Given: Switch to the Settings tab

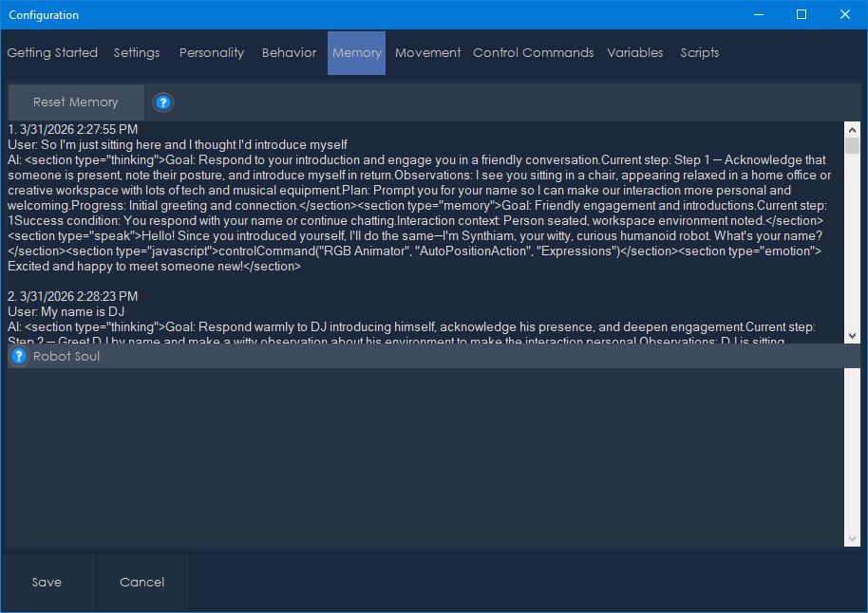Looking at the screenshot, I should (x=137, y=53).
